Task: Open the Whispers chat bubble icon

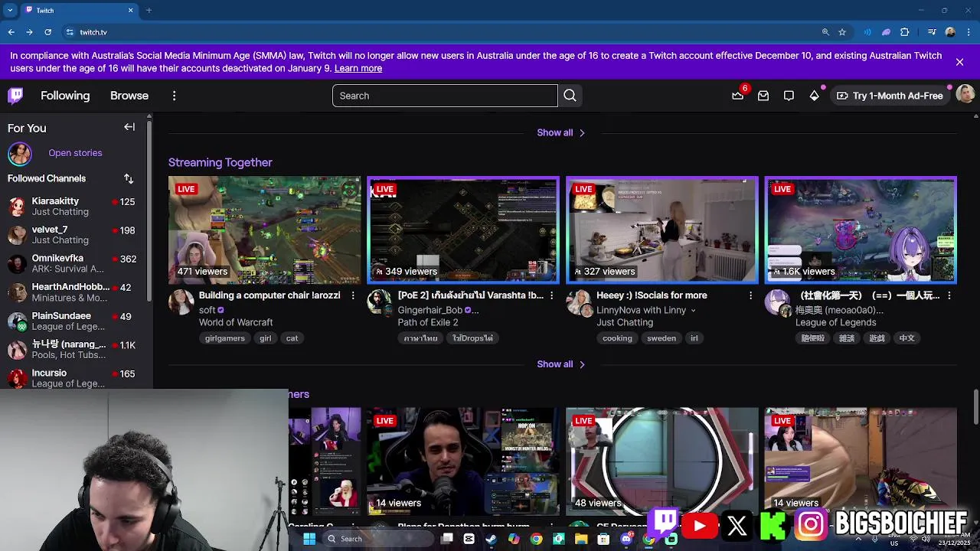Action: 789,96
